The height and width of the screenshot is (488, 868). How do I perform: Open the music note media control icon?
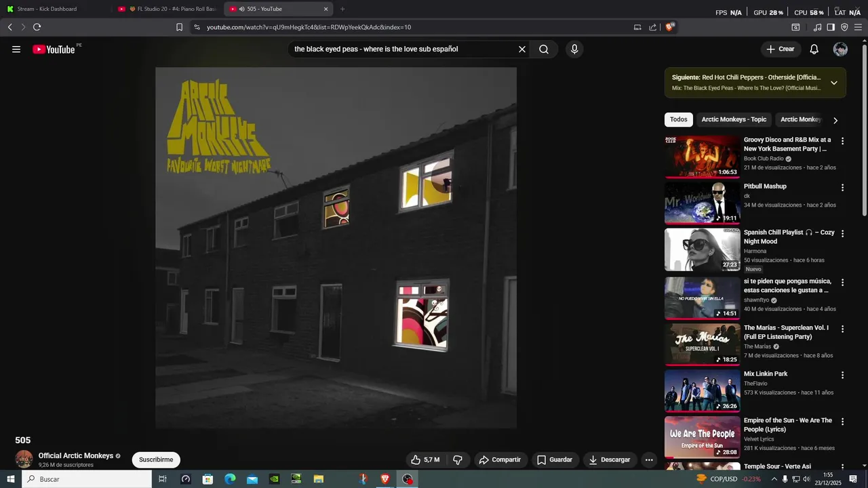coord(817,27)
